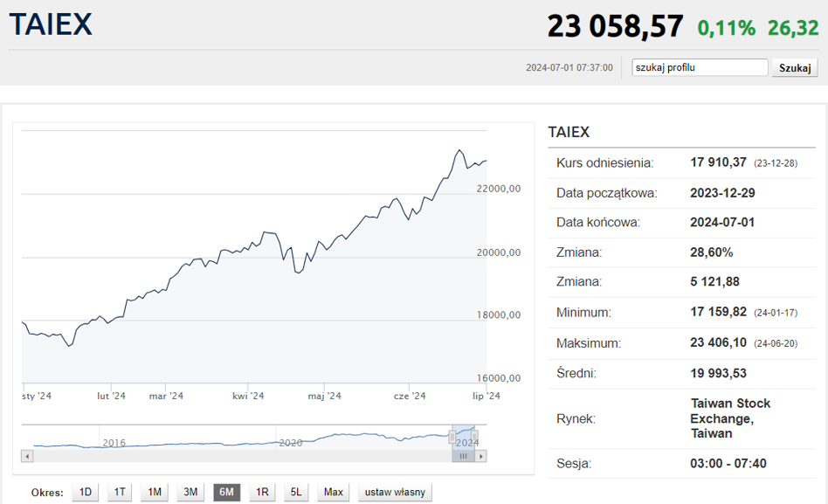Select the 3M period button
This screenshot has width=828, height=504.
click(x=190, y=492)
